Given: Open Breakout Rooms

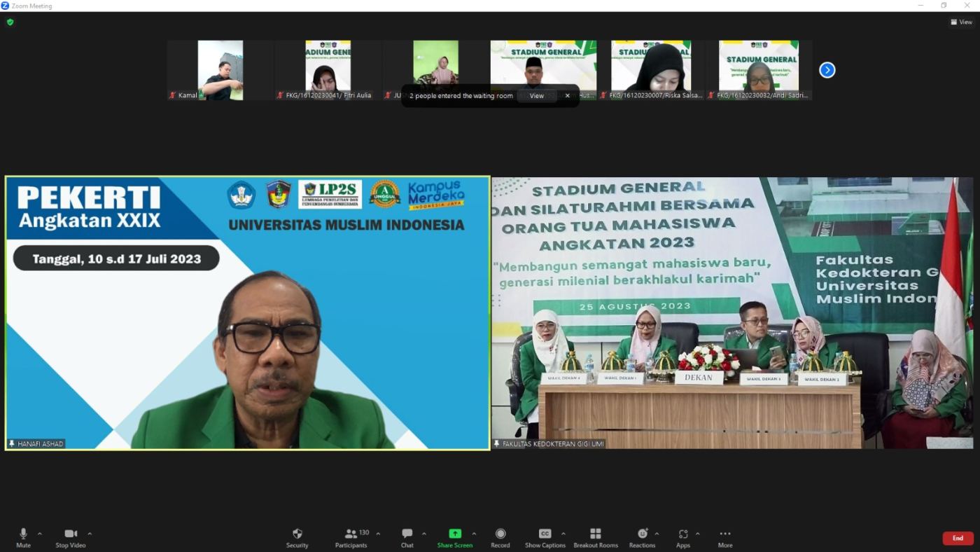Looking at the screenshot, I should click(x=596, y=538).
